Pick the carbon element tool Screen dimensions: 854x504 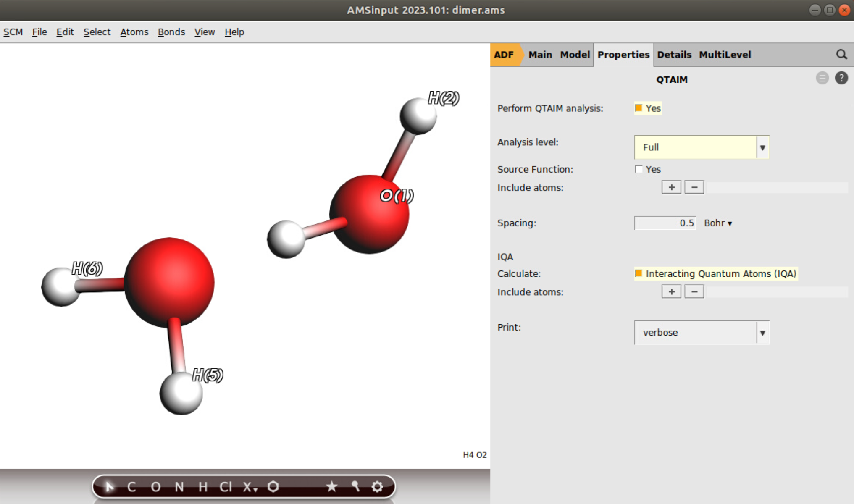pos(131,486)
